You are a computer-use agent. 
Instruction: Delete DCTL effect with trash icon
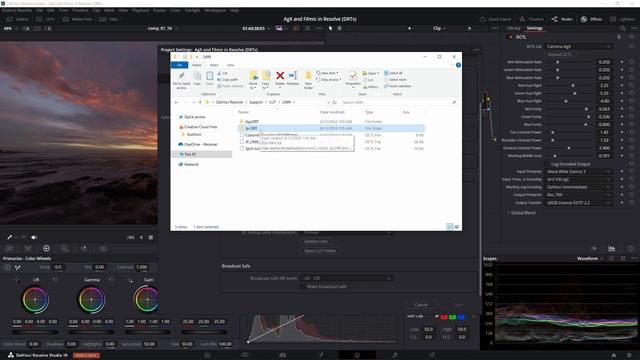619,37
